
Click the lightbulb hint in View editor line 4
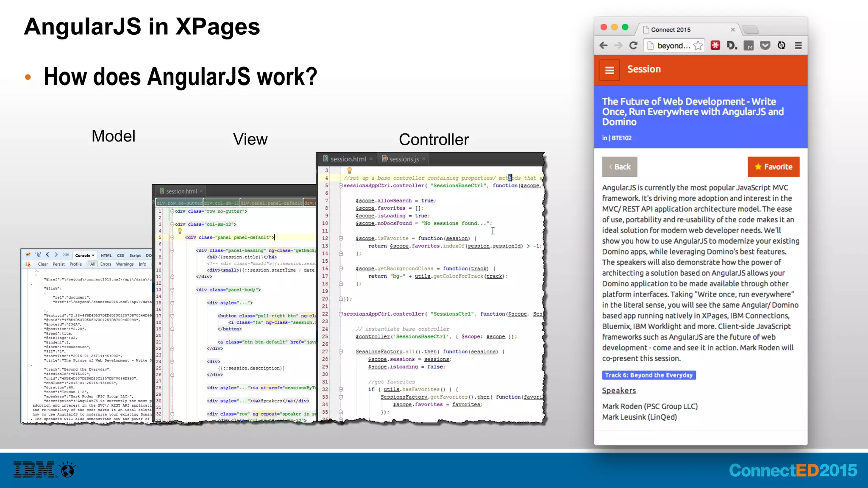[x=180, y=231]
